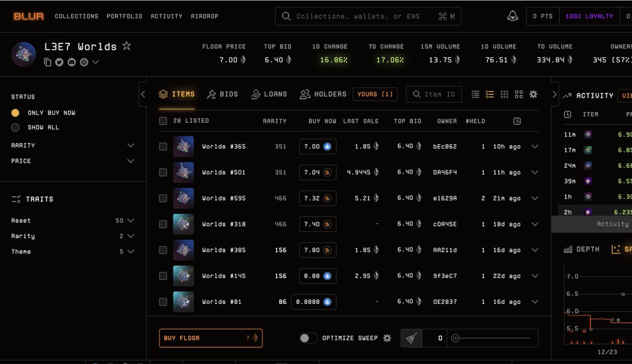Open the DEPTH chart tab
632x364 pixels.
pos(581,249)
